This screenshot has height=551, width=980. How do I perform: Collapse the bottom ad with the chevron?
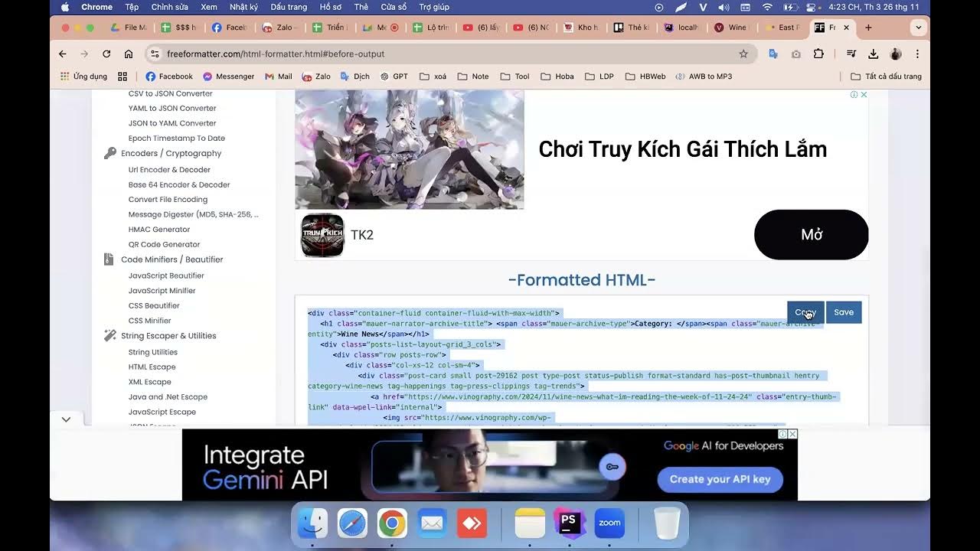click(66, 419)
